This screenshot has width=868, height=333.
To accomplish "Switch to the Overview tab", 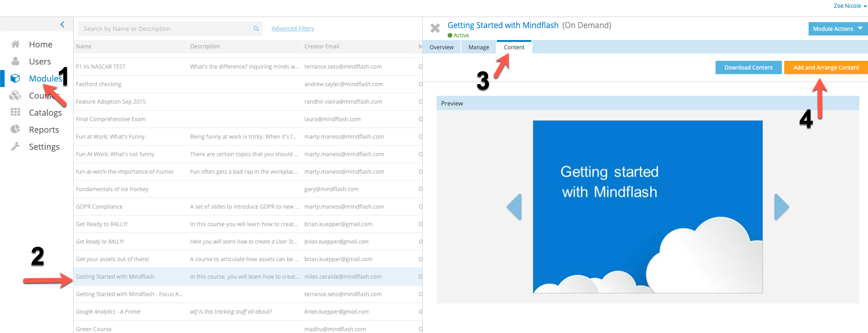I will 442,47.
